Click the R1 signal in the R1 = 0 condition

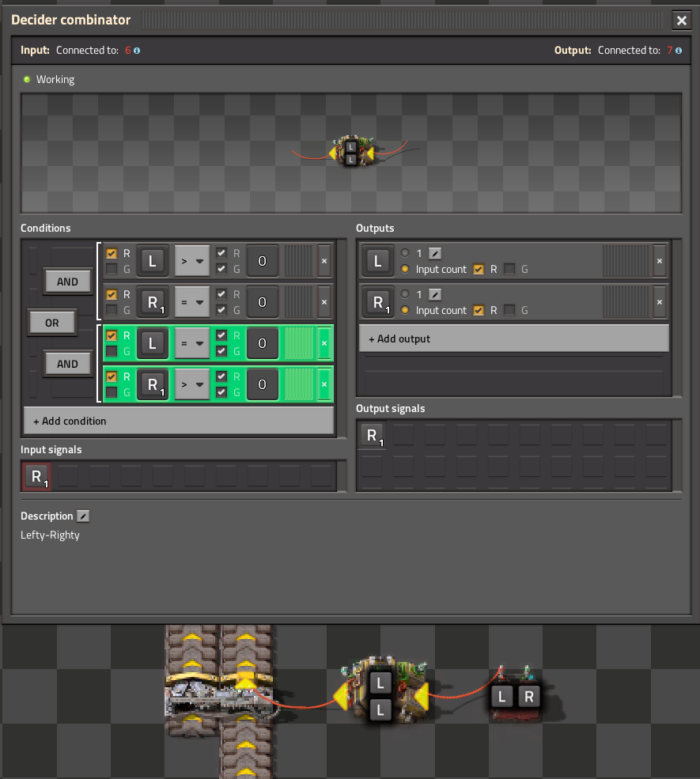coord(153,302)
